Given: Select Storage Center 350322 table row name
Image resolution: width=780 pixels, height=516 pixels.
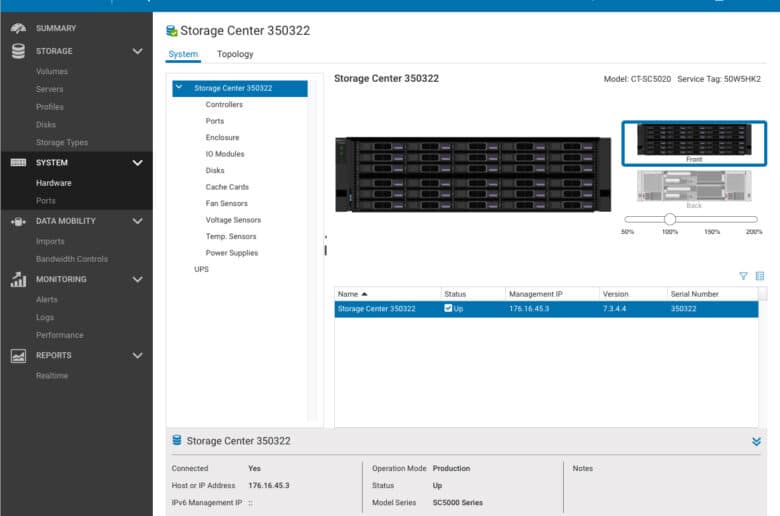Looking at the screenshot, I should point(377,309).
